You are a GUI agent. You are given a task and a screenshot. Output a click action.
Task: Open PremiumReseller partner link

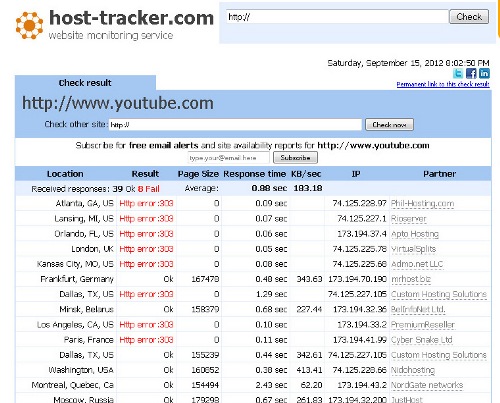(x=423, y=325)
